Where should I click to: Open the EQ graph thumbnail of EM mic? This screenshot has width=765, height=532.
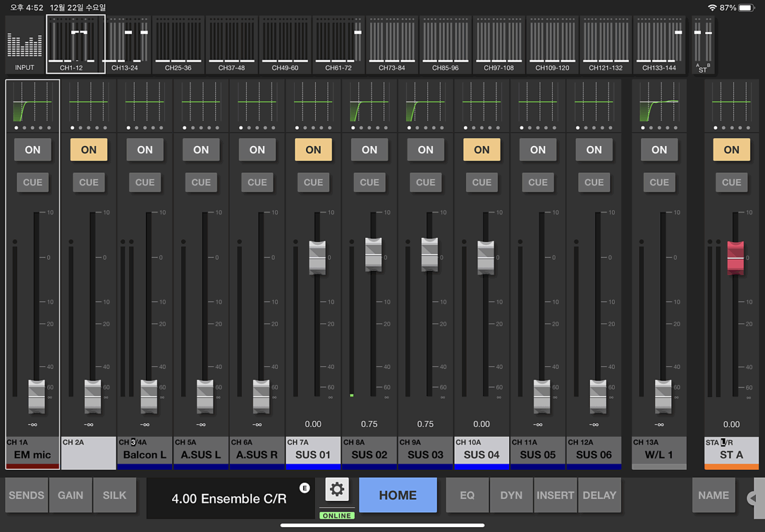[32, 102]
